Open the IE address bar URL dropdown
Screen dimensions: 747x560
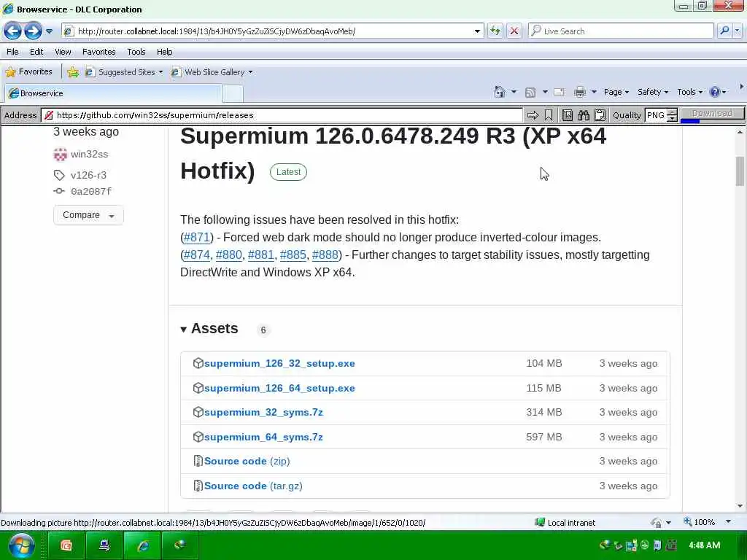(477, 31)
